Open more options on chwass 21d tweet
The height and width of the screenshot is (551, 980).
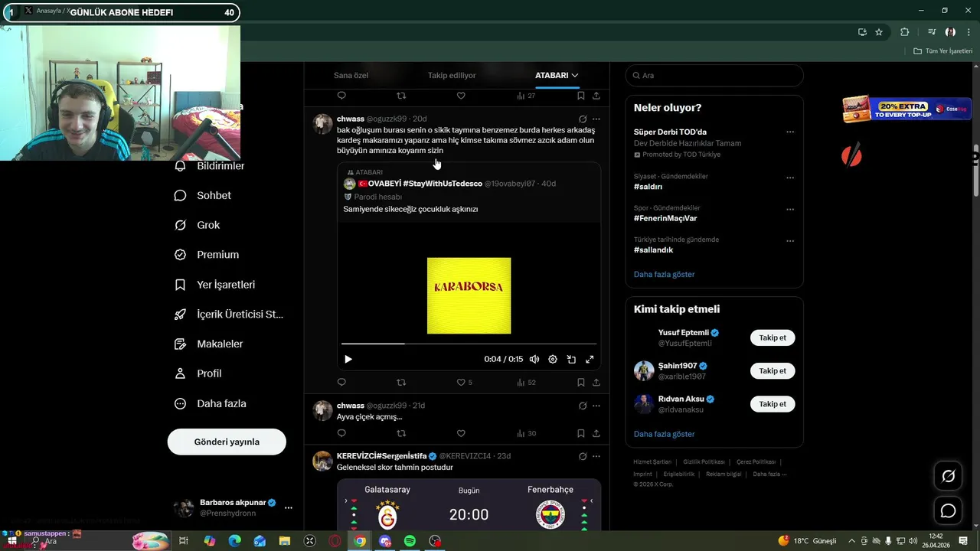[596, 406]
